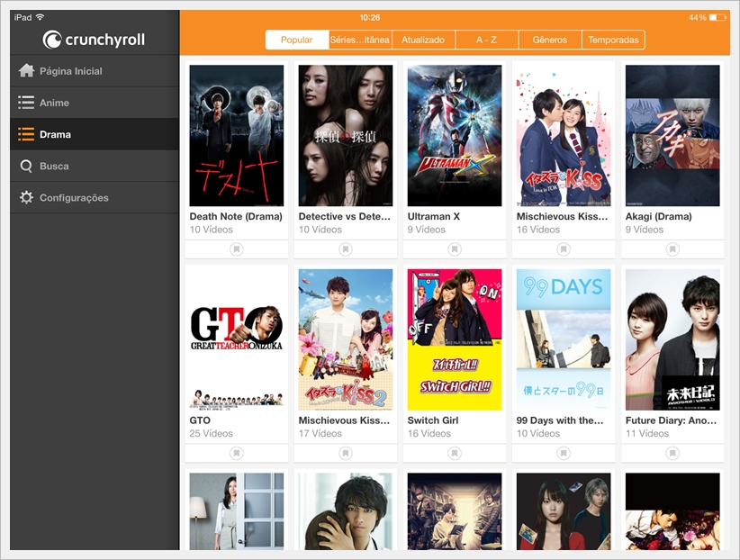Viewport: 740px width, 560px height.
Task: Click the list icon beside Anime
Action: tap(26, 103)
